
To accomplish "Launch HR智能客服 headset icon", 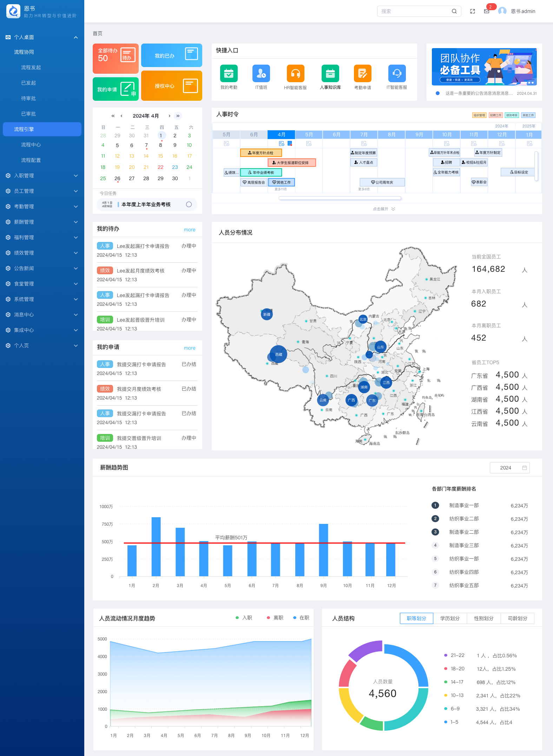I will point(295,73).
